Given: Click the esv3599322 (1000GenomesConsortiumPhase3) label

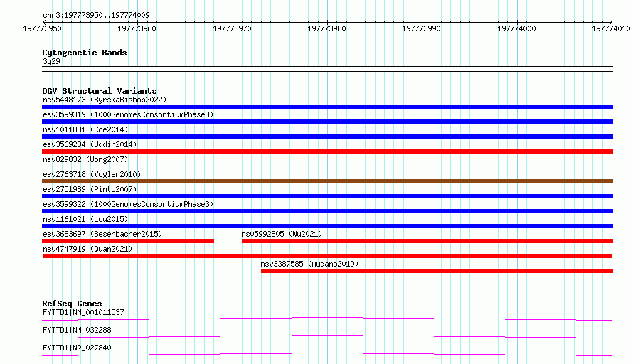Looking at the screenshot, I should [128, 204].
